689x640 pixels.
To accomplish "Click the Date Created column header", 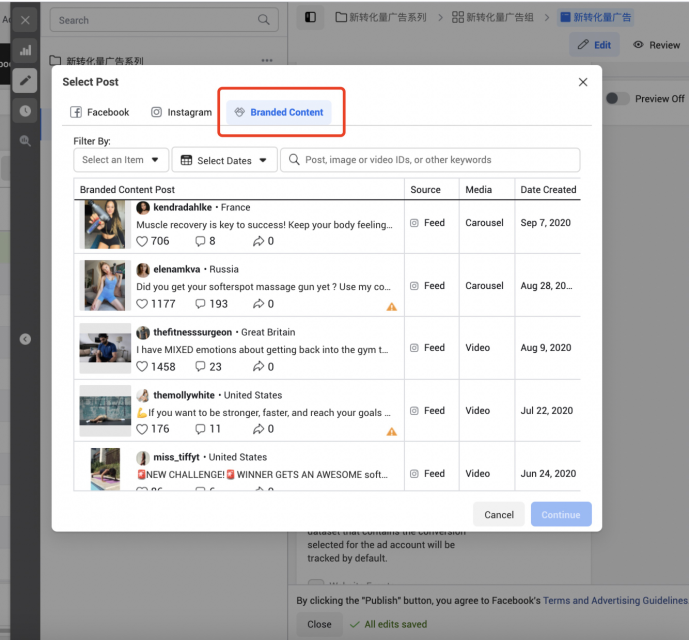I will (548, 189).
